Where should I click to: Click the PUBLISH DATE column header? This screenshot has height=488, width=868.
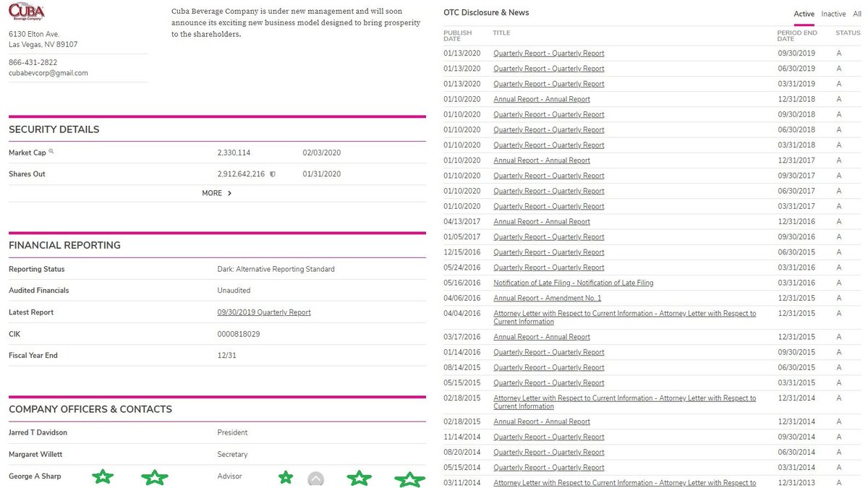457,35
